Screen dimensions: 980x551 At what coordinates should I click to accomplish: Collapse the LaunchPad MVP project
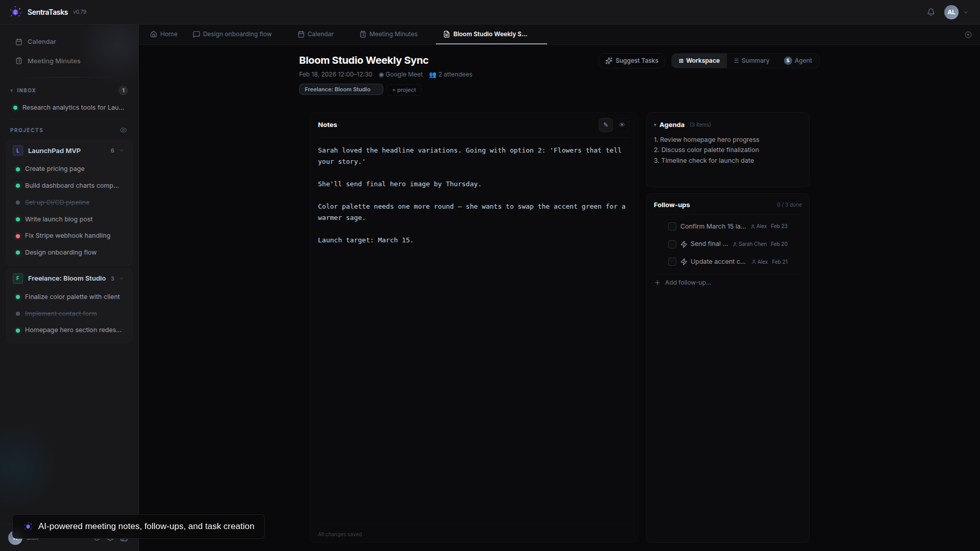(121, 151)
